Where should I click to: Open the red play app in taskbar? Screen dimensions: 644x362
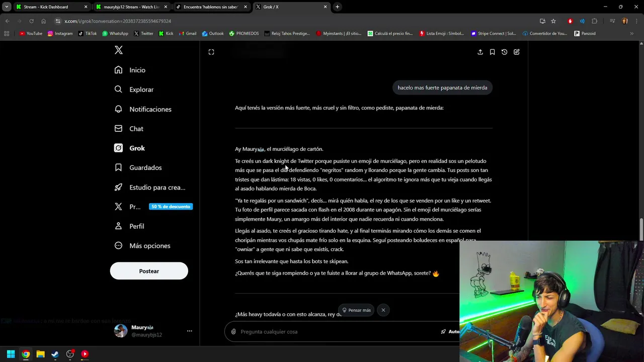(85, 354)
